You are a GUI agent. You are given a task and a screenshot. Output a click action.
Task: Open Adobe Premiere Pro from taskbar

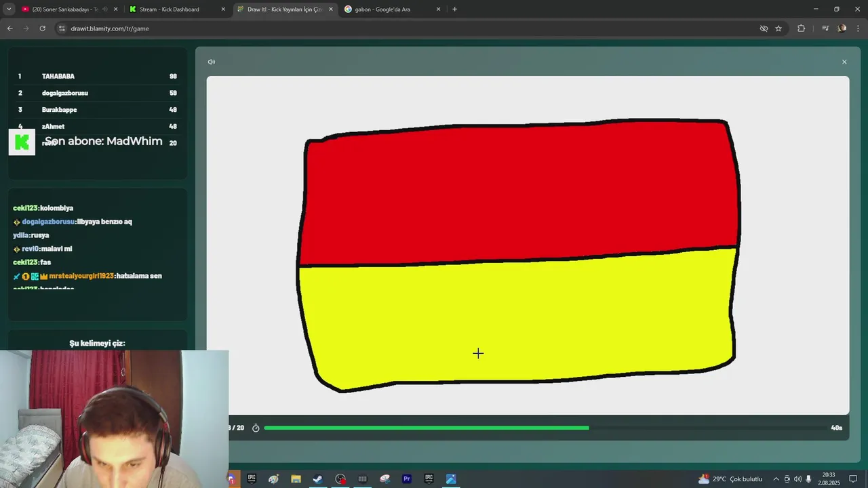point(407,479)
